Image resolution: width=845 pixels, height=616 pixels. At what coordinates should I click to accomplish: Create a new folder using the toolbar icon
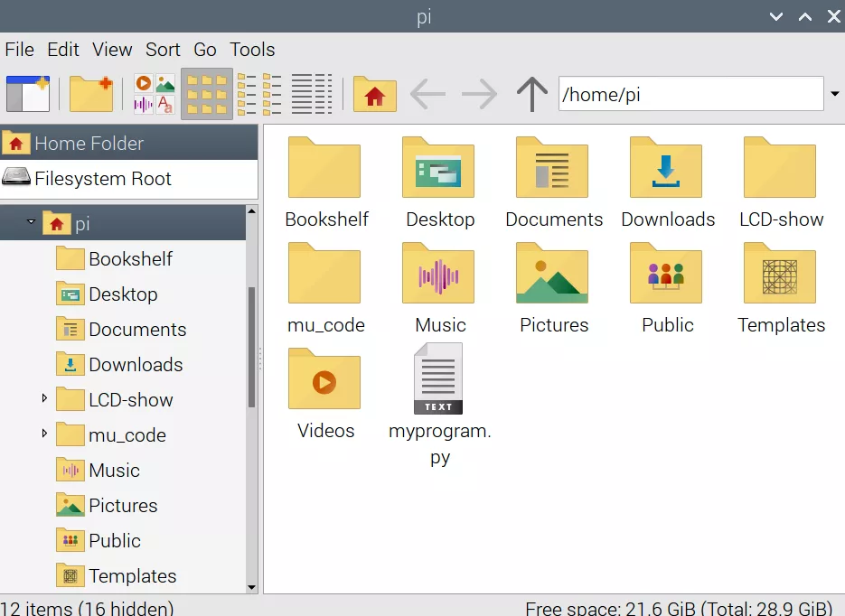point(91,94)
